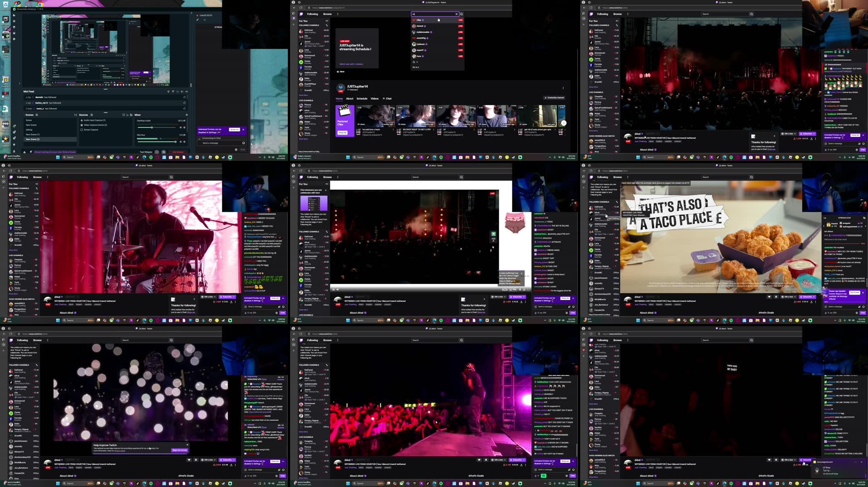868x487 pixels.
Task: Collapse the Streamlabs chat panel with the chevron
Action: [x=191, y=13]
